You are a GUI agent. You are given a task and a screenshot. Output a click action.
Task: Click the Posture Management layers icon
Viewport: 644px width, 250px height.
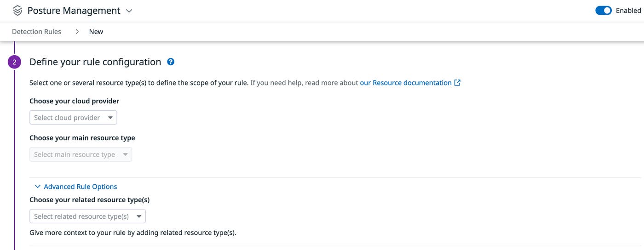tap(17, 10)
